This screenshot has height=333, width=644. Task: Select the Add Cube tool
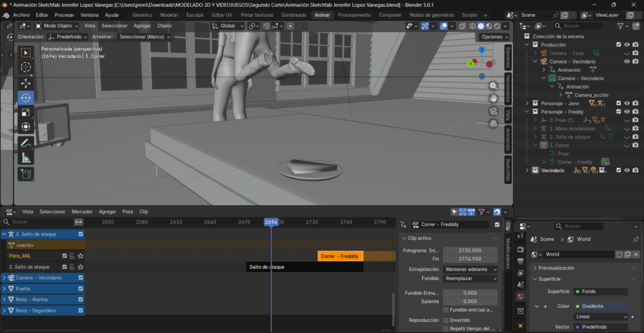(26, 174)
